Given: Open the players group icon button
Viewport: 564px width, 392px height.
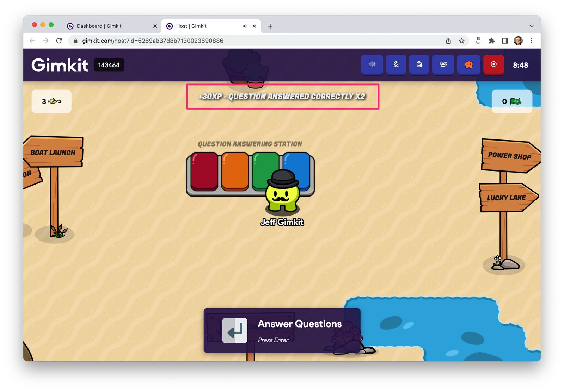Looking at the screenshot, I should point(443,64).
